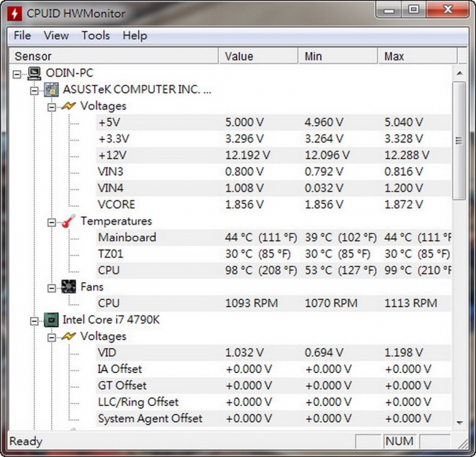
Task: Select the CPU temperature row
Action: pyautogui.click(x=274, y=270)
